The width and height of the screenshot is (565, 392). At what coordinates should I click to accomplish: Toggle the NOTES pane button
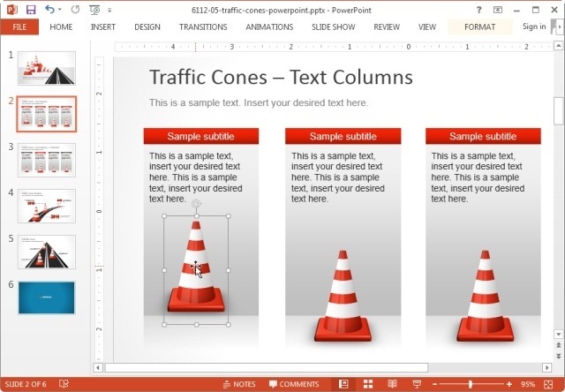coord(239,384)
